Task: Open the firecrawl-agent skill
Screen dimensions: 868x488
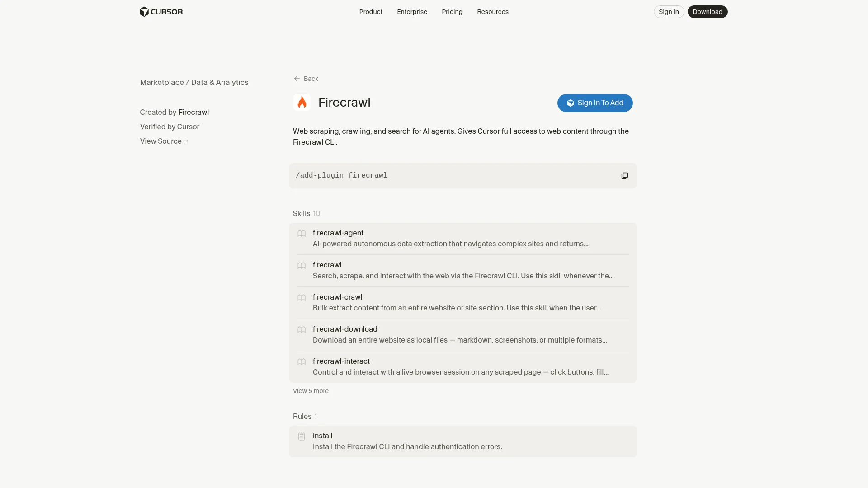Action: (462, 239)
